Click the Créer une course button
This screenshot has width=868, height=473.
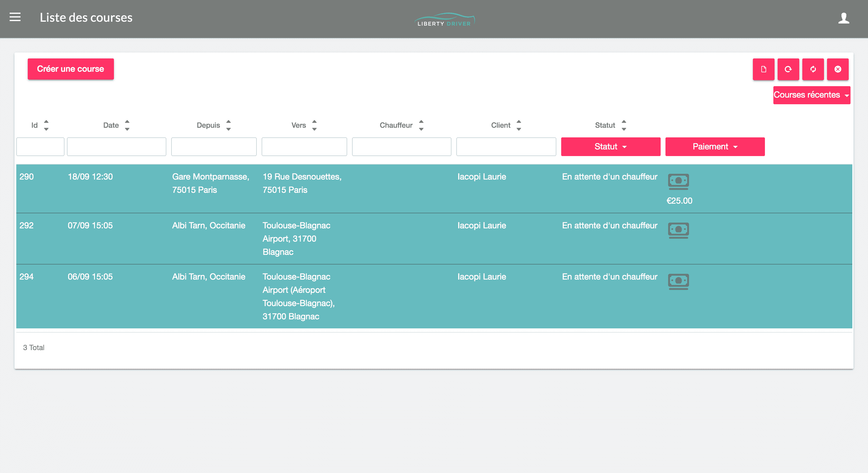(x=71, y=69)
